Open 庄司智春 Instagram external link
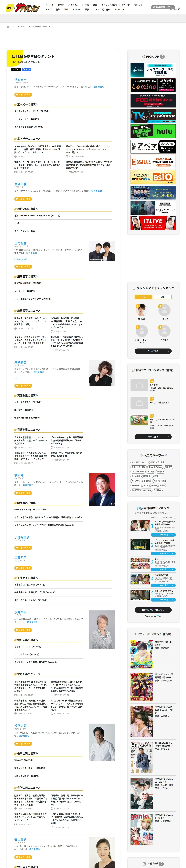 pos(21,259)
